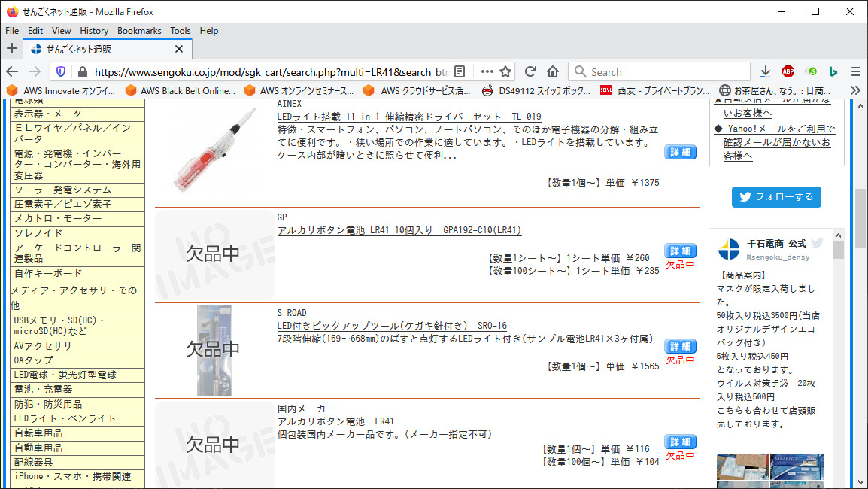Open 千石電商 公式 Twitter profile

pos(776,244)
